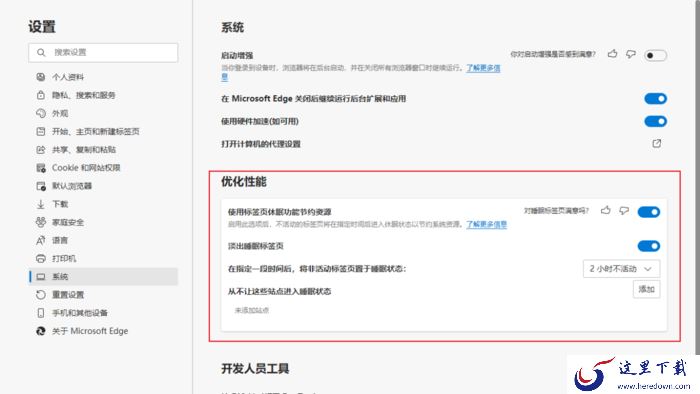Open Cookie 和网站权限 icon

point(41,168)
